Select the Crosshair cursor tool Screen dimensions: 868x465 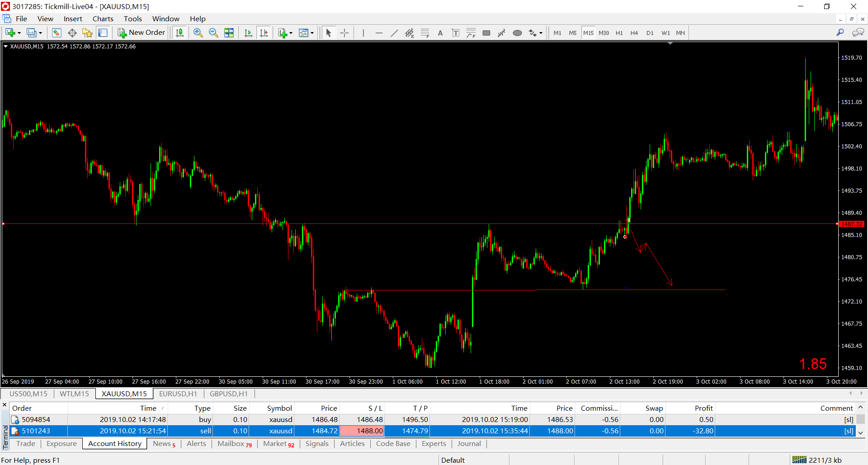click(x=344, y=33)
